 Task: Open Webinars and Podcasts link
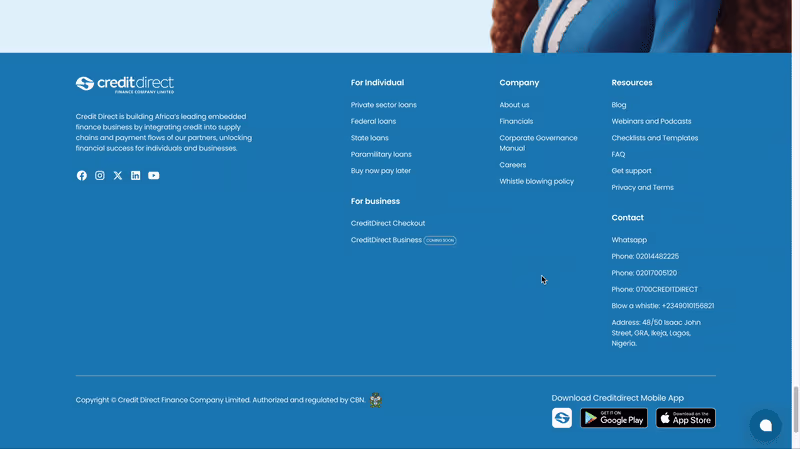pos(652,121)
